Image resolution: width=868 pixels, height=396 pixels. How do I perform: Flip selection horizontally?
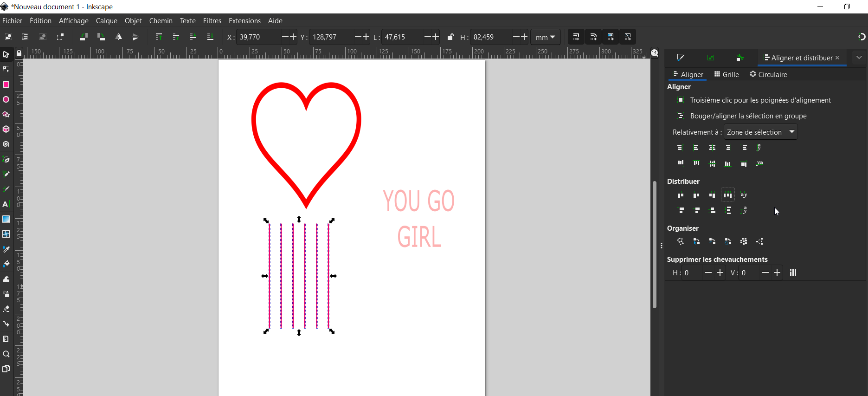click(118, 37)
